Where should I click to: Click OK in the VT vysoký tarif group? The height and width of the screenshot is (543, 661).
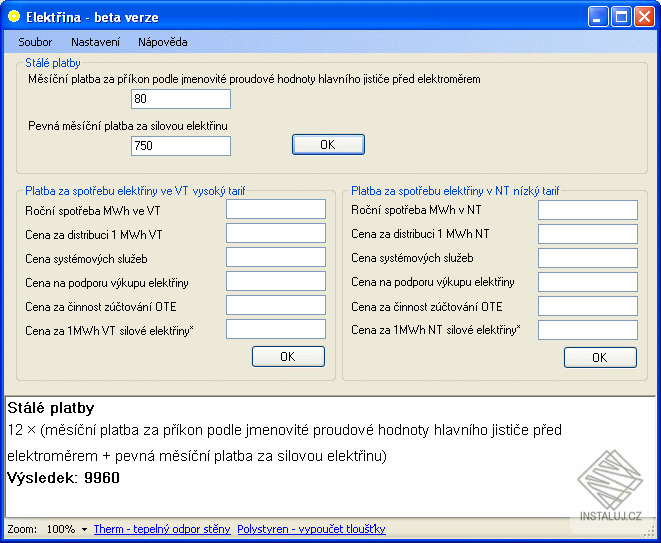288,357
